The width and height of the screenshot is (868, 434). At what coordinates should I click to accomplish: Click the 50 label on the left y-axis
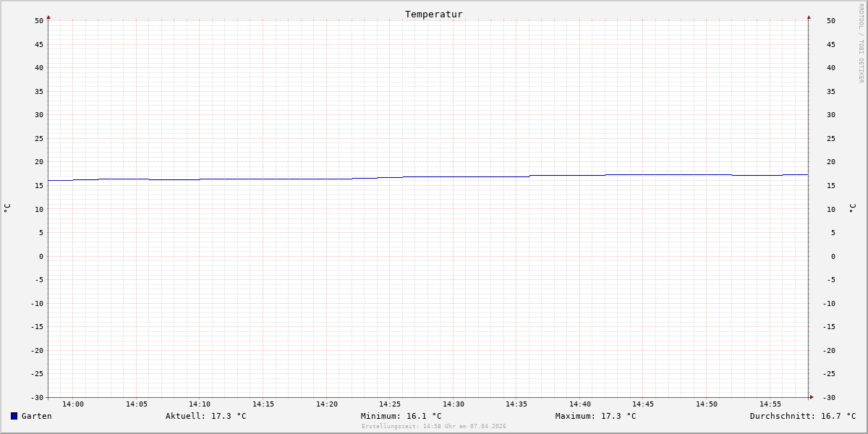point(39,20)
